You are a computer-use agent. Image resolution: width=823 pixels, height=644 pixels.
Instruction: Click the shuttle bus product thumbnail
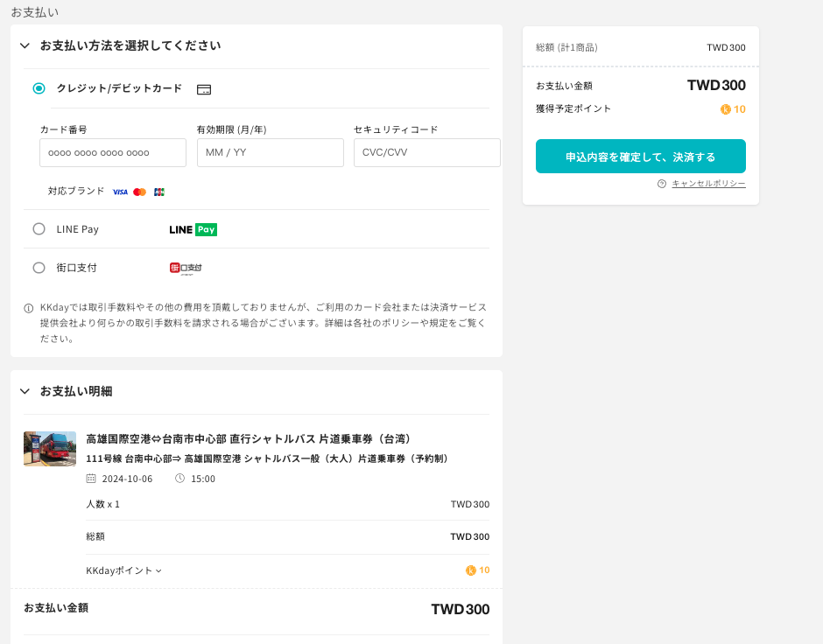coord(50,449)
